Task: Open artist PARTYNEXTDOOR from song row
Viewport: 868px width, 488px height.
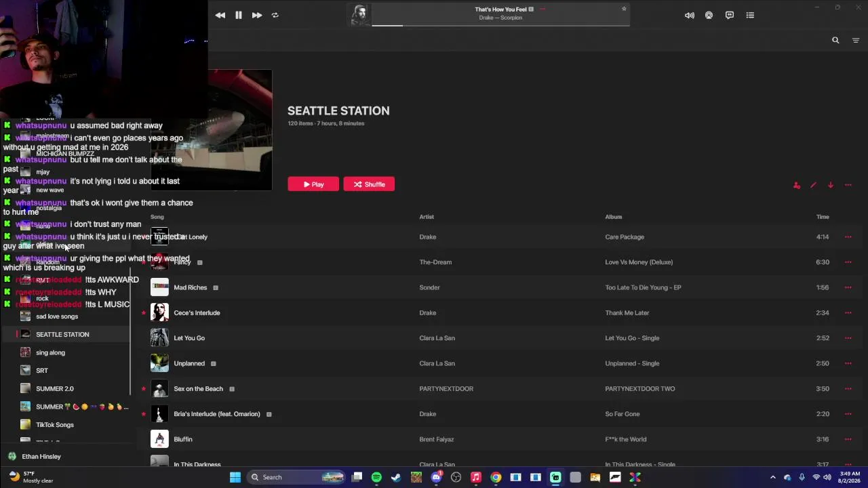Action: [x=446, y=389]
